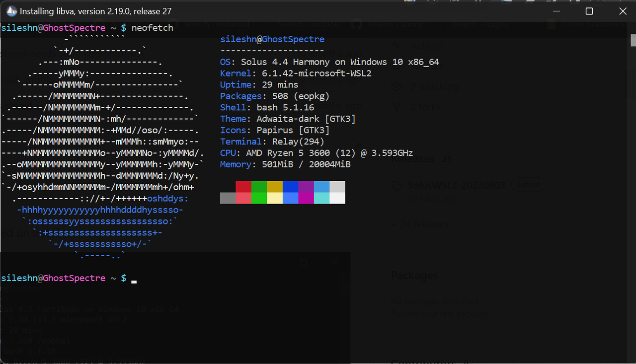636x364 pixels.
Task: Click the dark green color block
Action: point(259,187)
